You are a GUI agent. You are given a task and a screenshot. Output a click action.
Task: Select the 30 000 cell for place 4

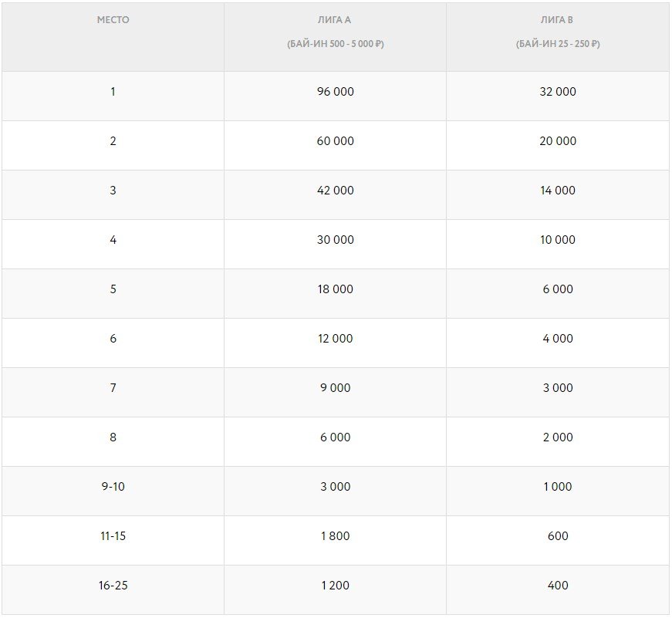pos(335,240)
